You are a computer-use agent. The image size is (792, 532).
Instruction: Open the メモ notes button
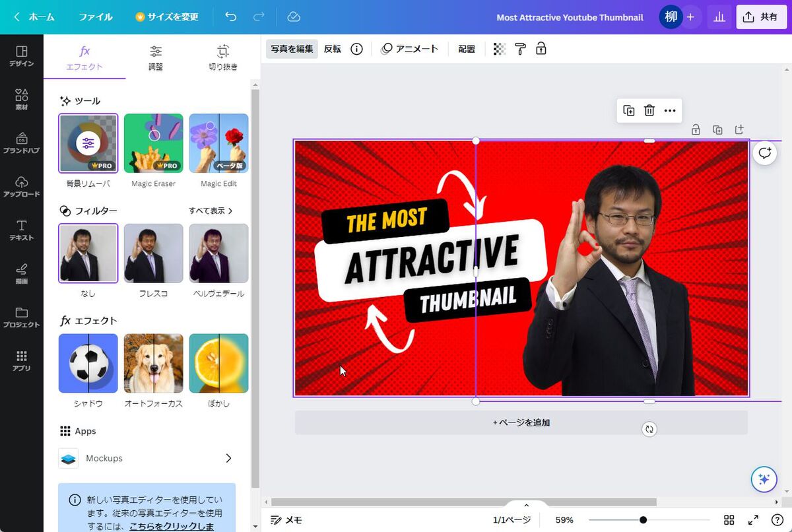[x=286, y=520]
